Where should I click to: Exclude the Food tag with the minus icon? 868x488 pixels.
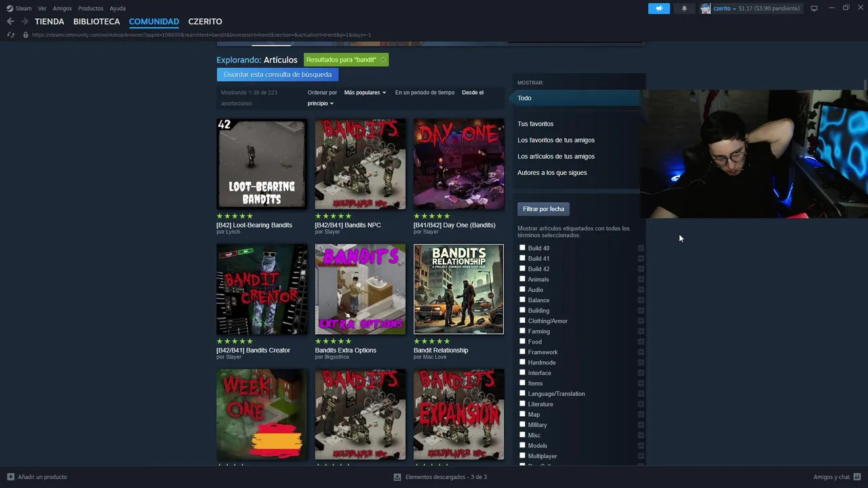click(x=641, y=342)
